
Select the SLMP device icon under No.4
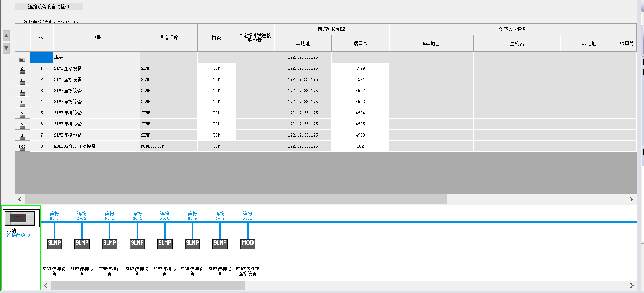[x=137, y=243]
